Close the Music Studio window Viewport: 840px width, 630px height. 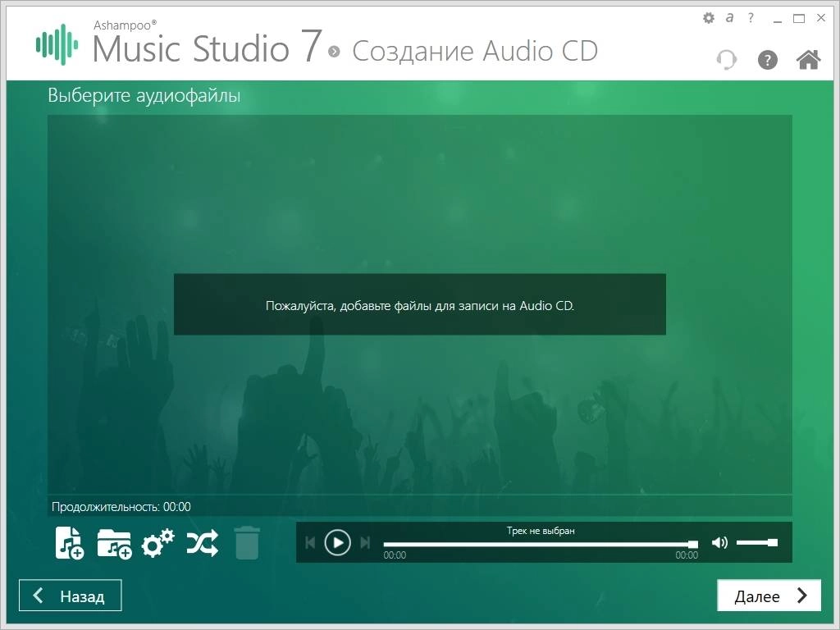(820, 18)
